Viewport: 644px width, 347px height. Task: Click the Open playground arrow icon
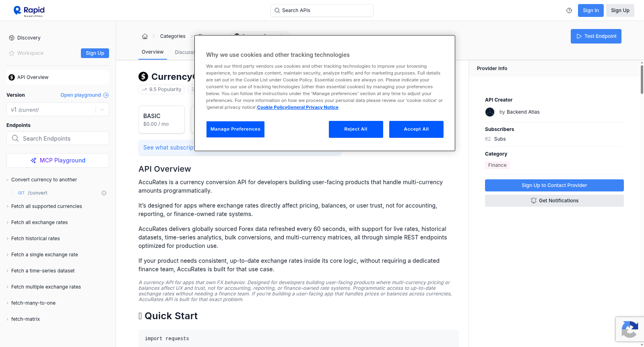(x=106, y=95)
